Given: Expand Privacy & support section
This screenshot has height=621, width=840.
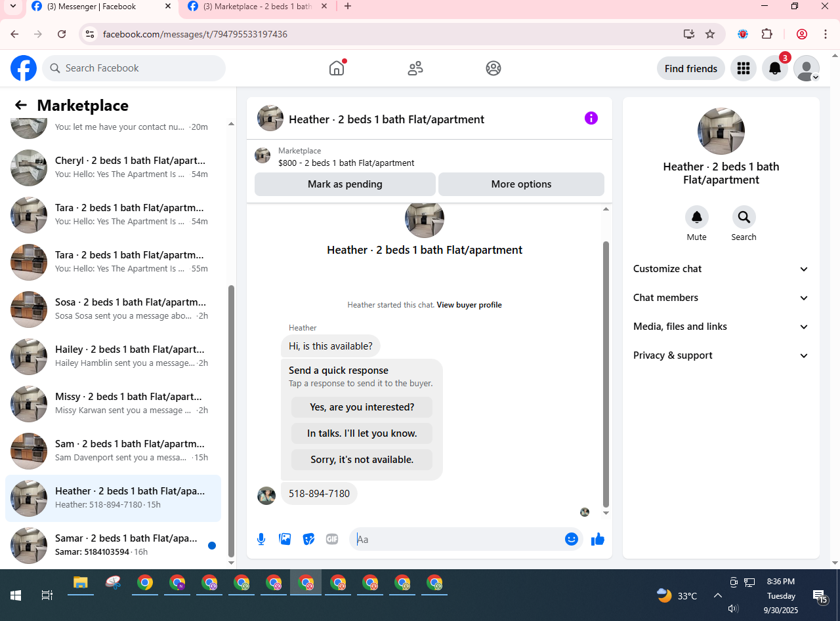Looking at the screenshot, I should pyautogui.click(x=721, y=355).
